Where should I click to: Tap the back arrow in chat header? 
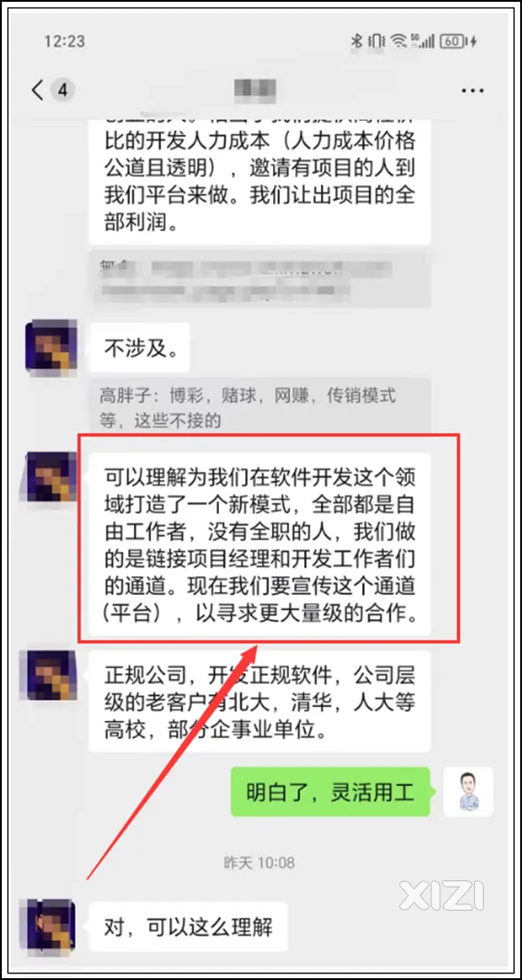tap(37, 90)
